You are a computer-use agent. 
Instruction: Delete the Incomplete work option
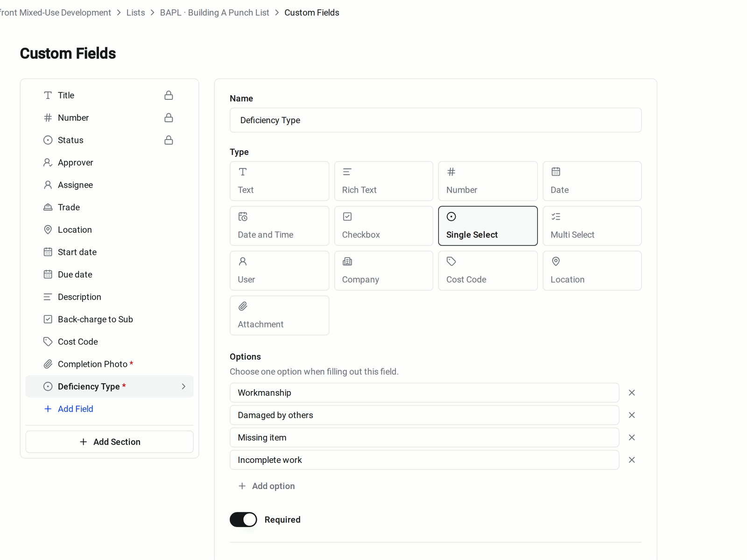632,460
